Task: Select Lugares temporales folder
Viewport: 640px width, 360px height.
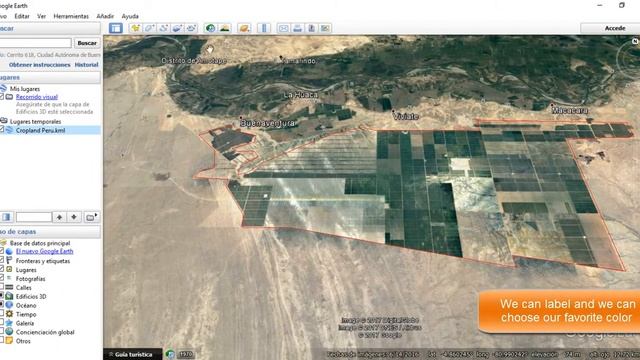Action: (x=35, y=121)
